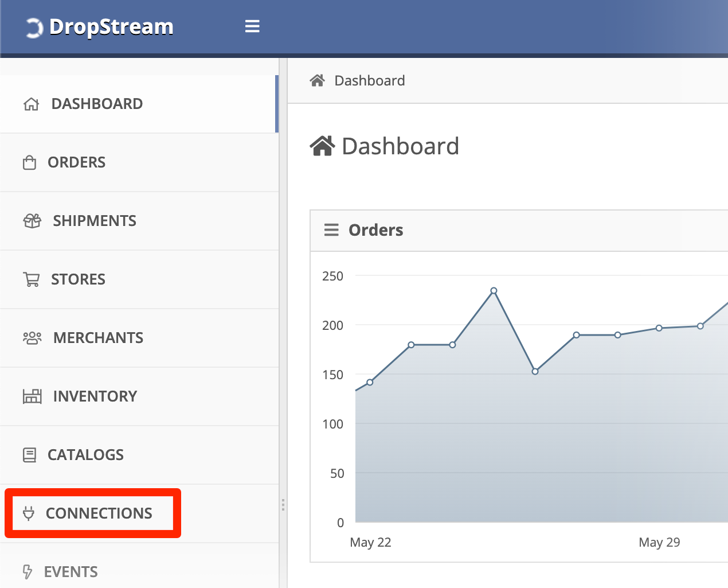The image size is (728, 588).
Task: Click the highest peak point on Orders chart
Action: coord(494,291)
